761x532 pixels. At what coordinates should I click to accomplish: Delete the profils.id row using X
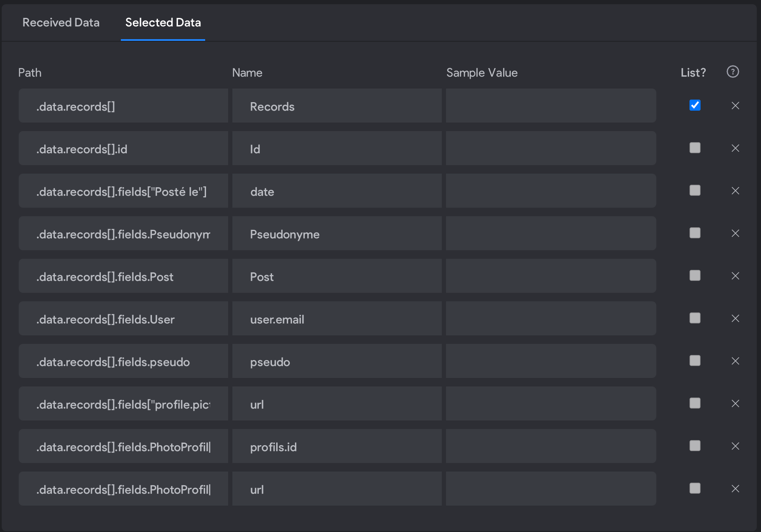(x=735, y=446)
